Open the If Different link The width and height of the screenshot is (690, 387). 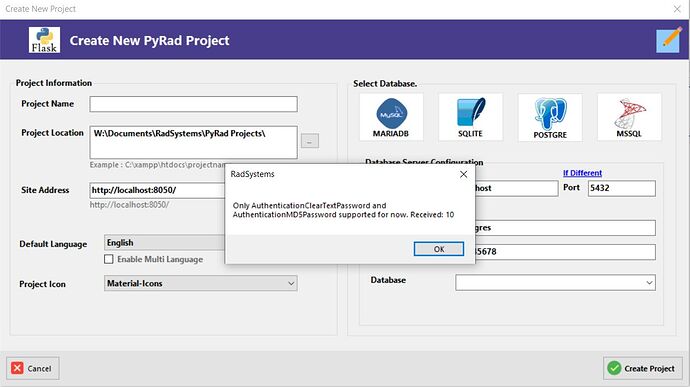582,173
